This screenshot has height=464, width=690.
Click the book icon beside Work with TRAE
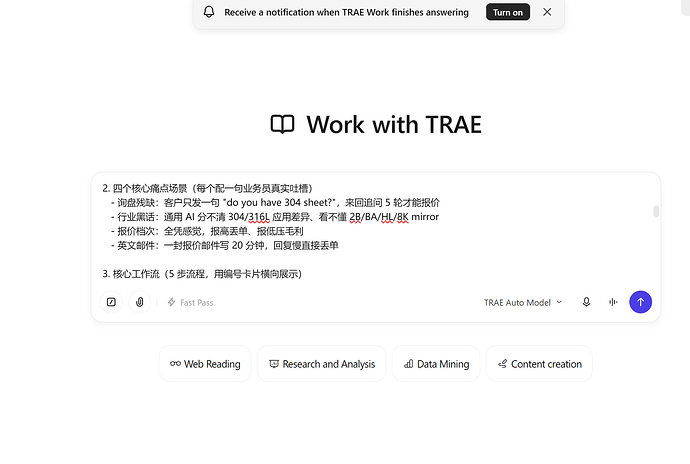(282, 124)
